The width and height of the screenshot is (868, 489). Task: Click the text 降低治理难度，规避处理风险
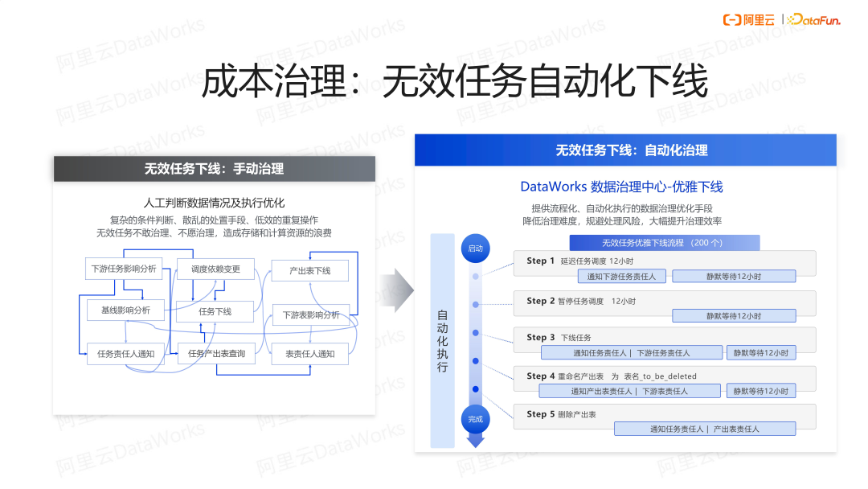click(x=584, y=221)
